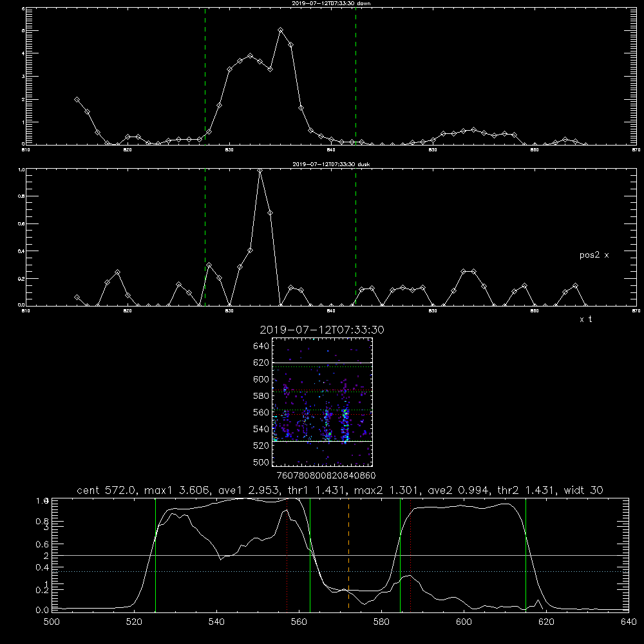Click the leftmost green vertical line in bottom plot
Viewport: 644px width, 644px height.
pos(155,554)
